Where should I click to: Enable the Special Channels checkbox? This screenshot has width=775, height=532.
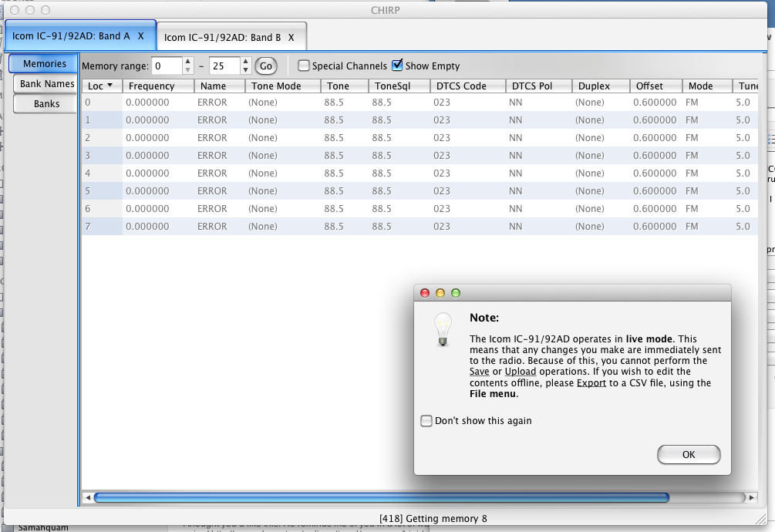(304, 66)
